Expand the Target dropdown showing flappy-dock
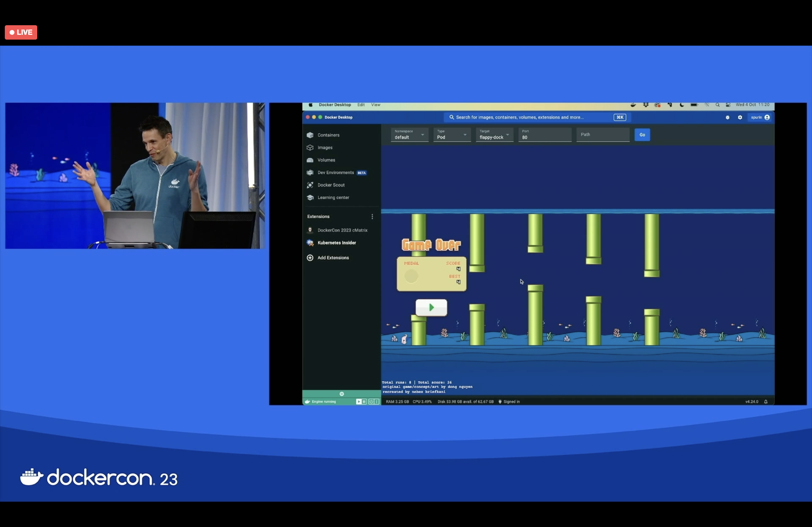 pyautogui.click(x=495, y=135)
